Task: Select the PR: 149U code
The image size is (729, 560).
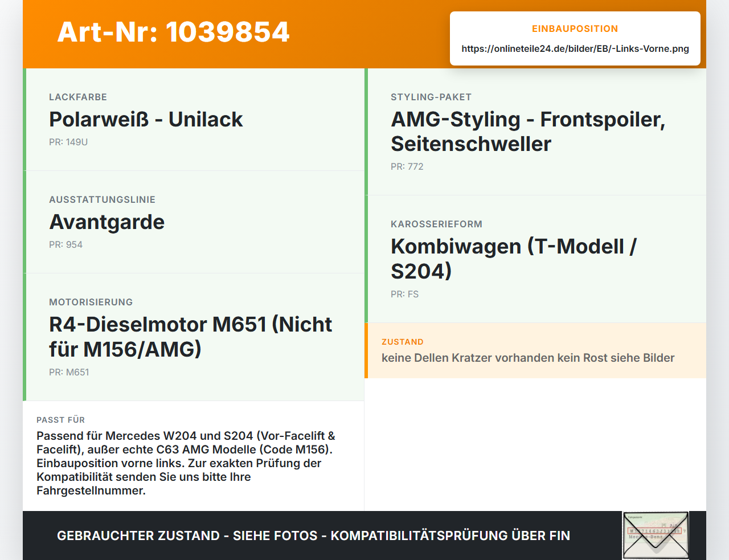Action: tap(68, 142)
